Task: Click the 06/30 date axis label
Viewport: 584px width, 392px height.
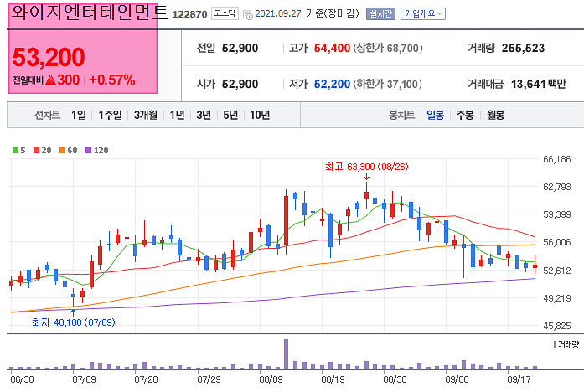Action: tap(22, 379)
